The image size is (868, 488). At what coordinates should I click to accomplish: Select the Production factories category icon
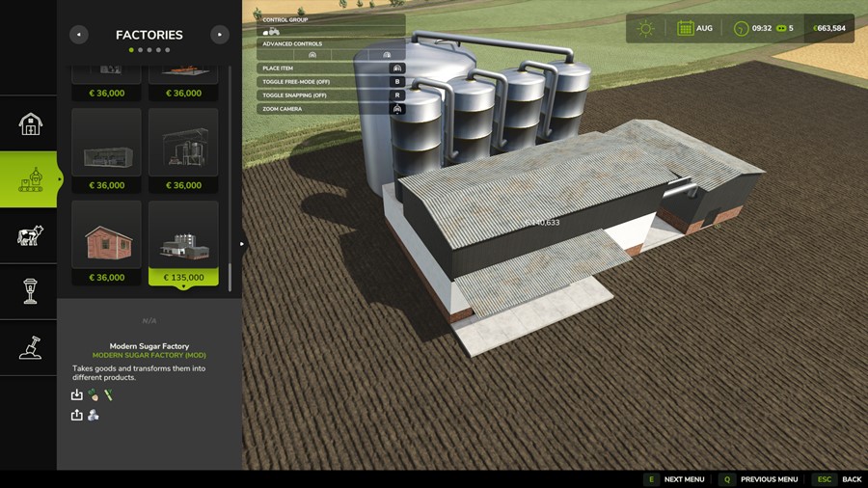point(31,179)
